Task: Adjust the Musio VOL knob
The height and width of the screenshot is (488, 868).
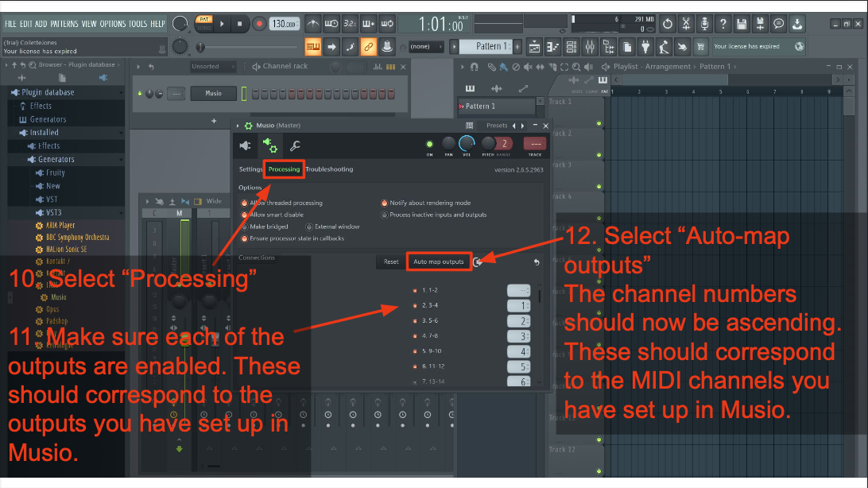Action: tap(467, 144)
